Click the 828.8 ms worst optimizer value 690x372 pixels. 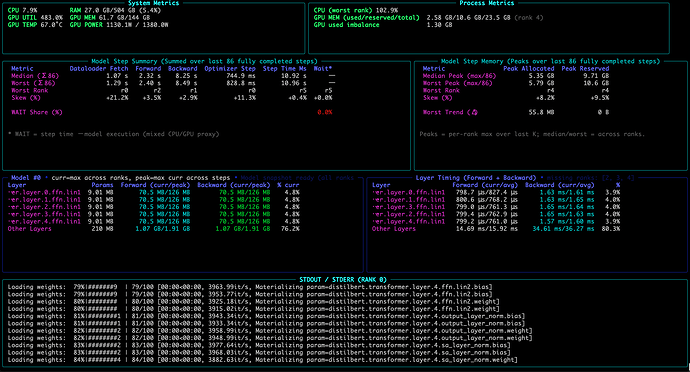[241, 83]
